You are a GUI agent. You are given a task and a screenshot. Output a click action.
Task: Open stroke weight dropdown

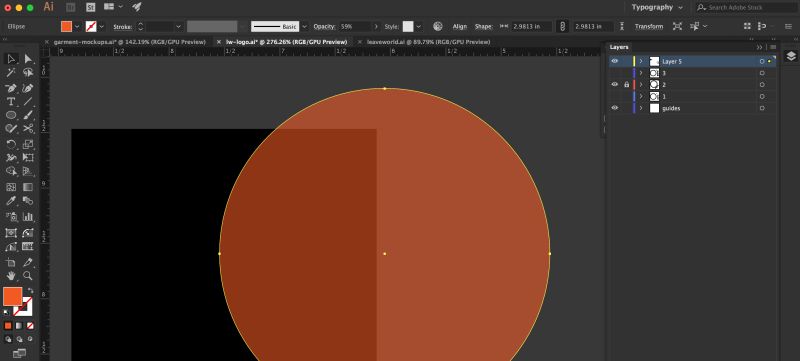point(178,27)
